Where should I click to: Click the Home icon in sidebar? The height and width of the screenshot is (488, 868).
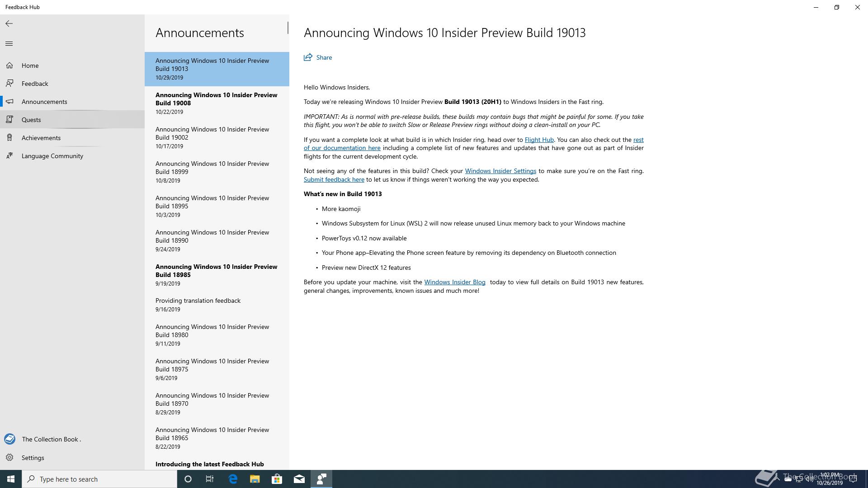click(9, 66)
